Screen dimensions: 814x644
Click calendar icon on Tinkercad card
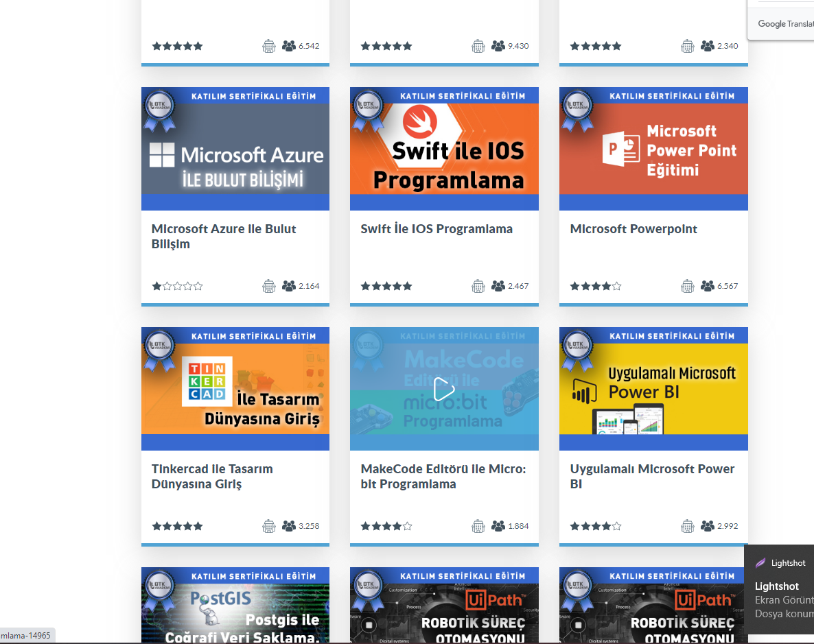(269, 526)
